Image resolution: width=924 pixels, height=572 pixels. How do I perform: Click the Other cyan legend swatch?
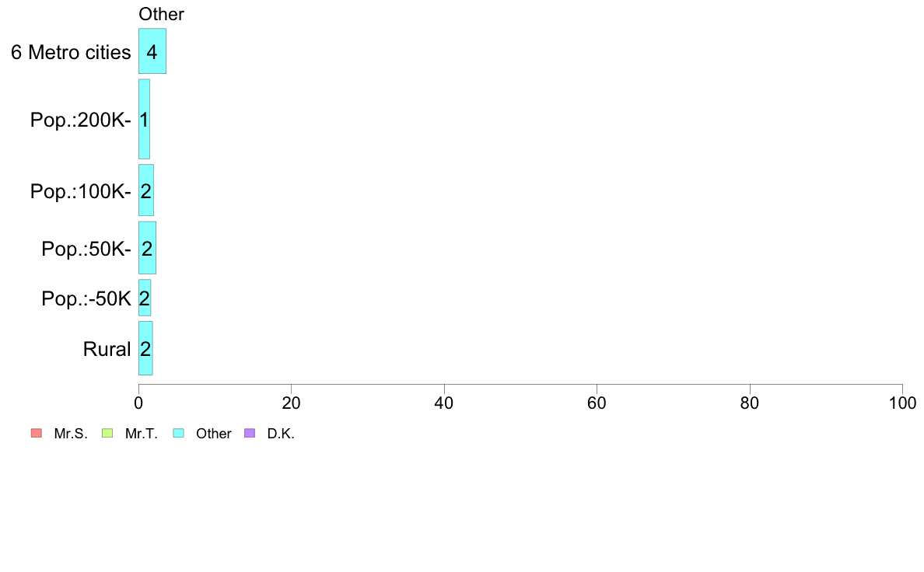179,434
